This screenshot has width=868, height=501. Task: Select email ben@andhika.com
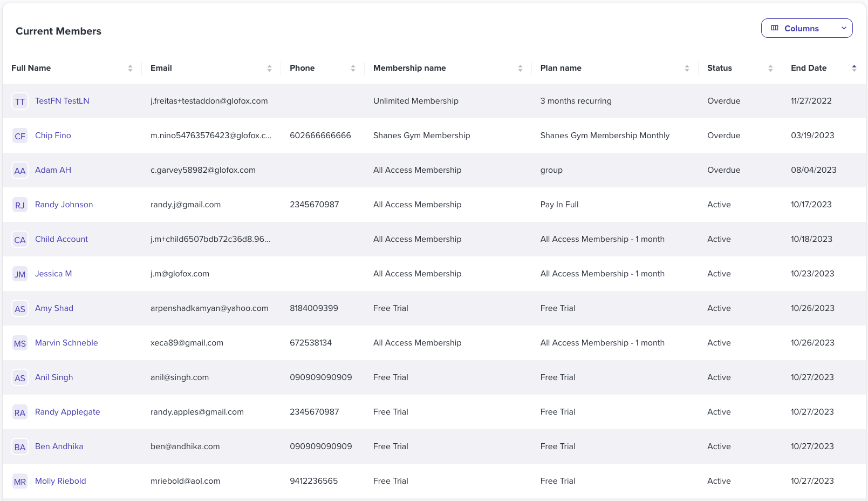click(185, 446)
